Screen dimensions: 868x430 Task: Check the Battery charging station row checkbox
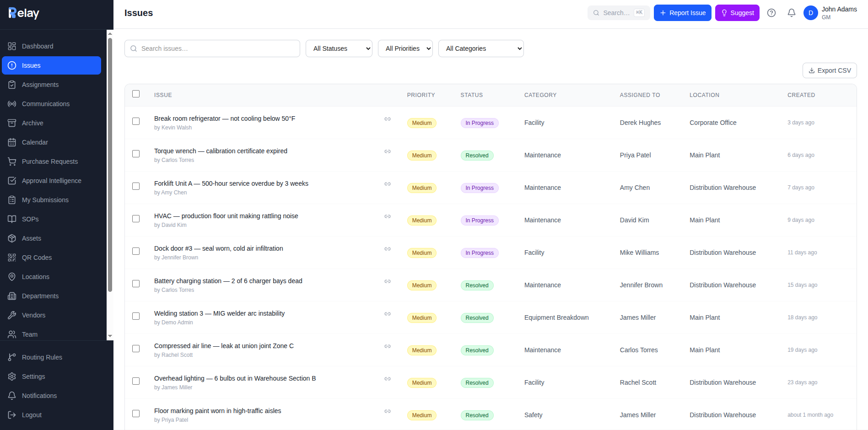[136, 284]
